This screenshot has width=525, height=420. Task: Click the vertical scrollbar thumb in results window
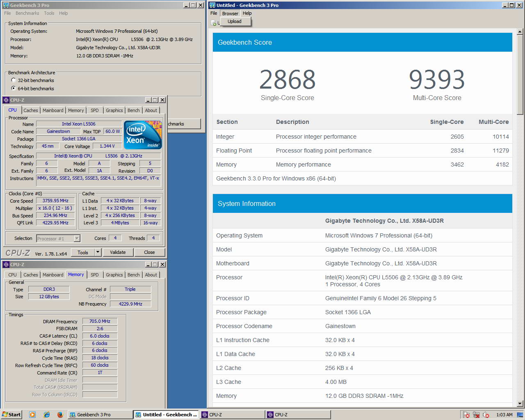520,75
